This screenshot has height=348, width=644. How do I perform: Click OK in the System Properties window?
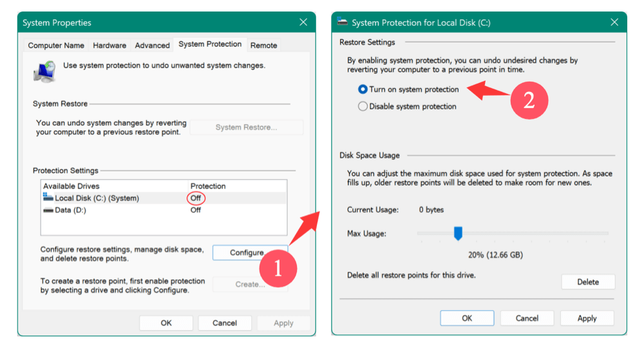166,323
